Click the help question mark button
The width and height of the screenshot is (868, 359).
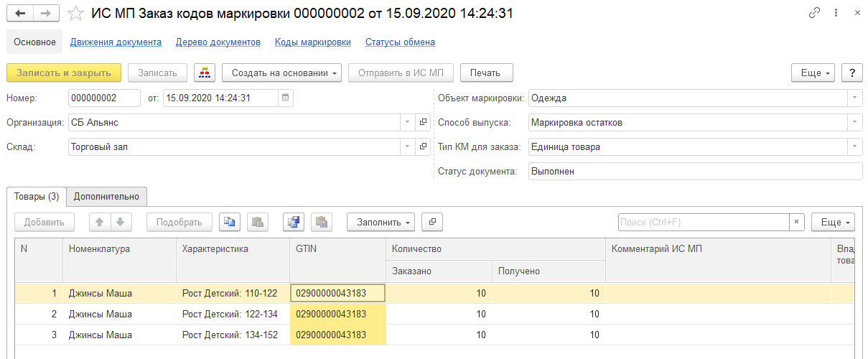[851, 73]
